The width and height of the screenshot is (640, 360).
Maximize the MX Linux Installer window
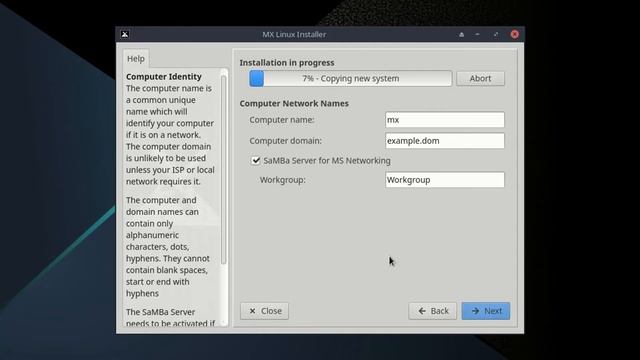point(496,35)
